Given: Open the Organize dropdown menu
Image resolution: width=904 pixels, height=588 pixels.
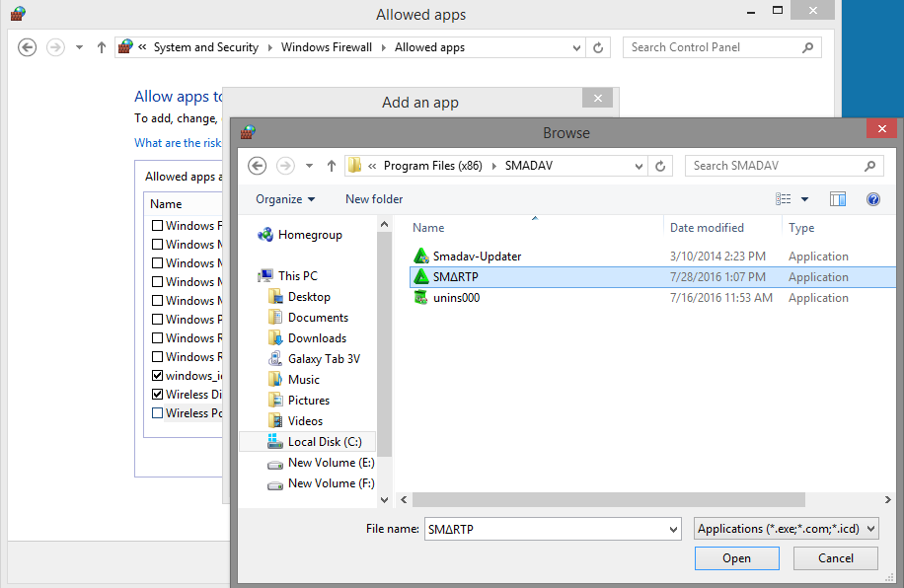Looking at the screenshot, I should click(x=285, y=199).
